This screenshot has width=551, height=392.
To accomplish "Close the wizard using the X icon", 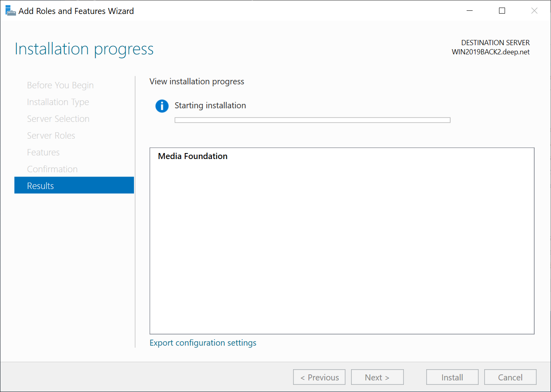I will (534, 11).
